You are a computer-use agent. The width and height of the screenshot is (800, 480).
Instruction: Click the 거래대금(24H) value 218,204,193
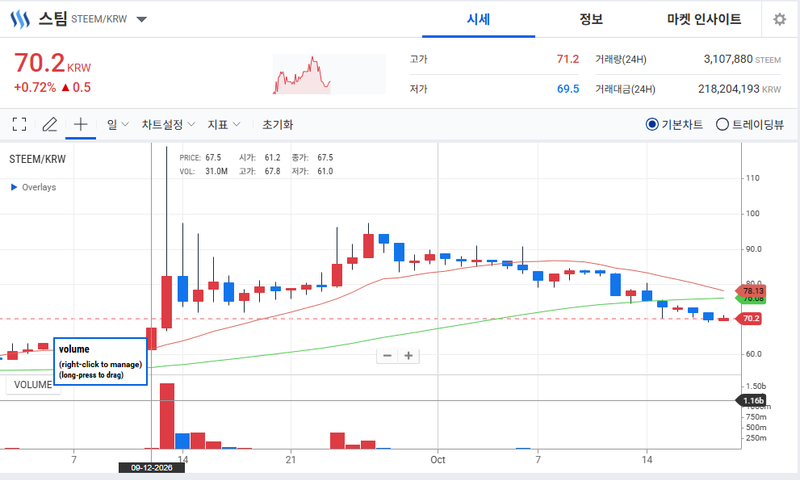[729, 89]
